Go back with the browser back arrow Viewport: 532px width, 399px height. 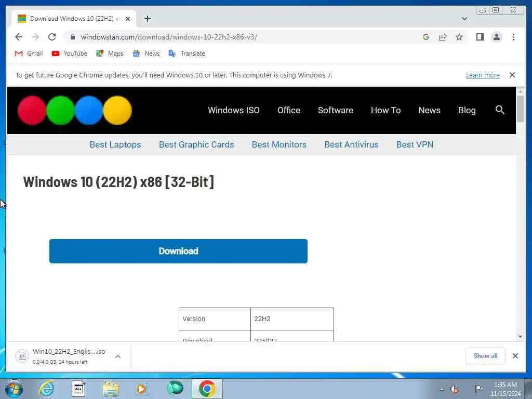[x=19, y=37]
